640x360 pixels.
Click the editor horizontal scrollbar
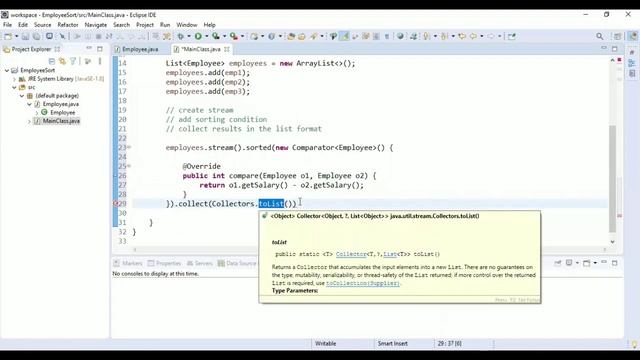coord(369,249)
